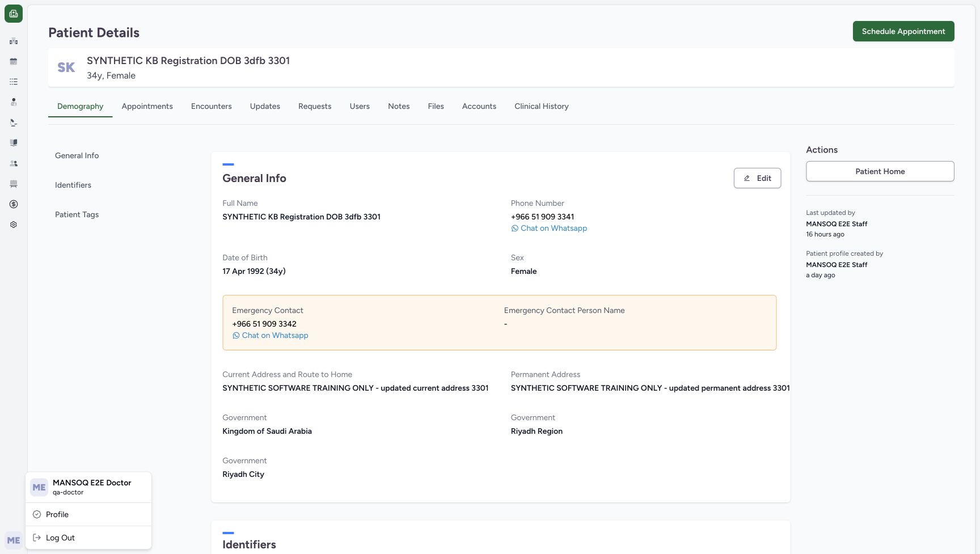Select Log Out in the user menu

pos(88,538)
